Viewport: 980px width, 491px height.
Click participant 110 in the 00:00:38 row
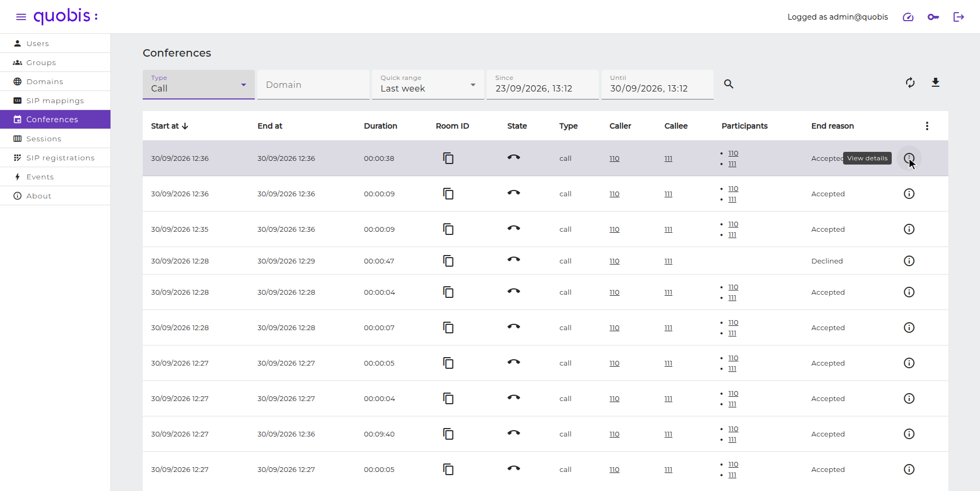pos(733,153)
